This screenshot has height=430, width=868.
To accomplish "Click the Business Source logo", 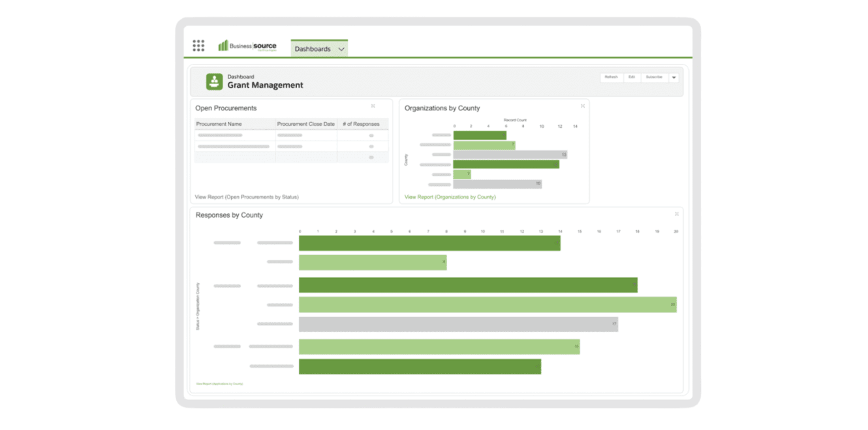I will pos(247,46).
